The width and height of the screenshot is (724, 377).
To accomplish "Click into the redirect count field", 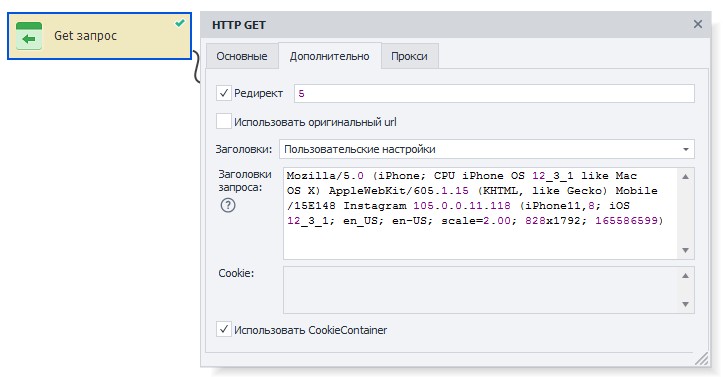I will (494, 93).
